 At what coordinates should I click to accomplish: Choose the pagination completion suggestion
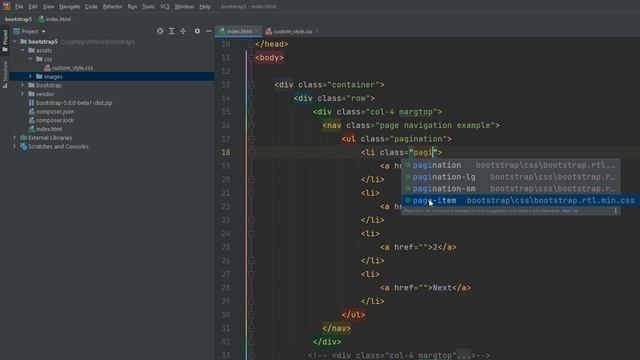[511, 165]
